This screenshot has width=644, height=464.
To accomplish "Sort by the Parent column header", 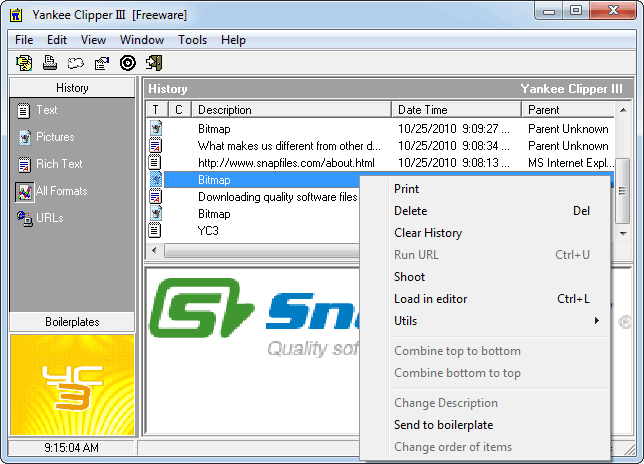I will tap(568, 110).
